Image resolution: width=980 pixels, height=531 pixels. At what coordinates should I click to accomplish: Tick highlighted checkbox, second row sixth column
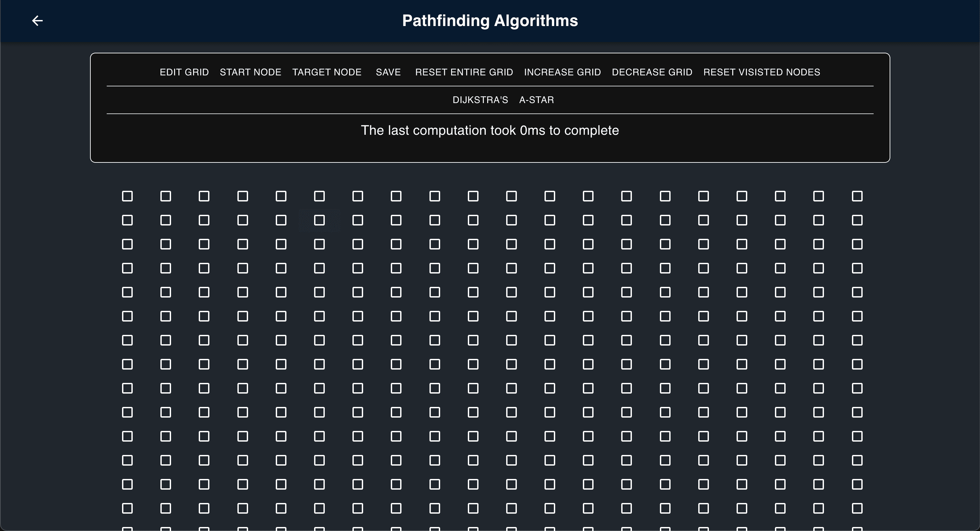[x=319, y=220]
